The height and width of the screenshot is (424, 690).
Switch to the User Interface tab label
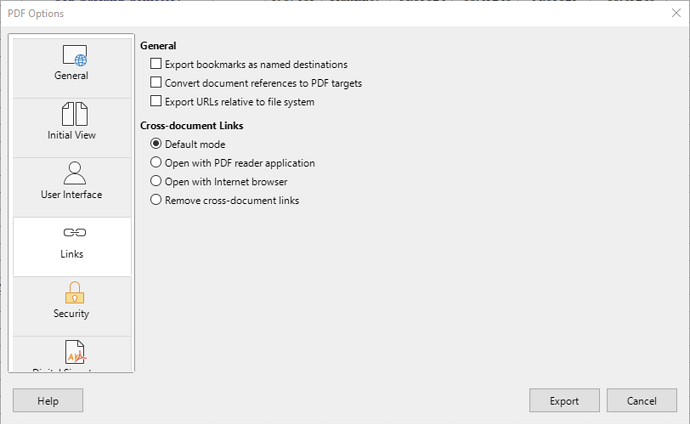71,194
